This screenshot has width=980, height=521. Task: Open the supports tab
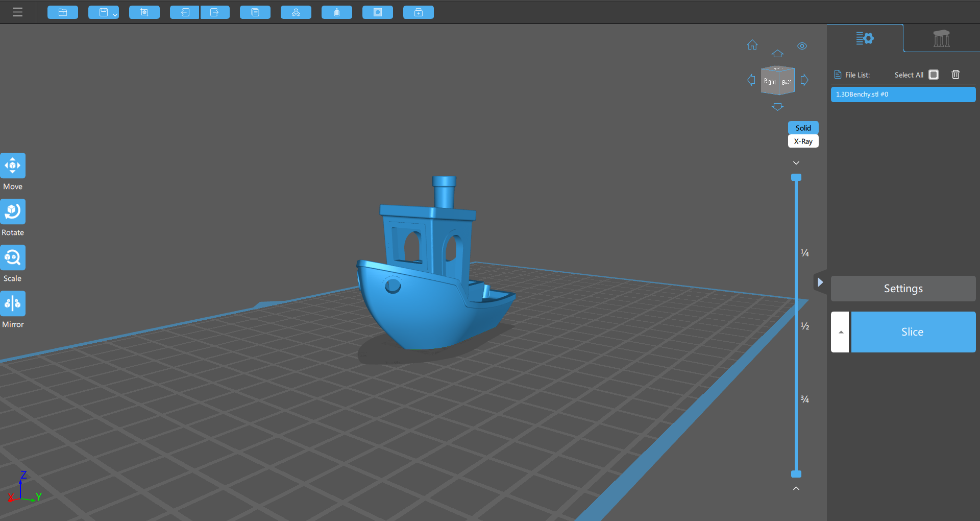pos(942,38)
